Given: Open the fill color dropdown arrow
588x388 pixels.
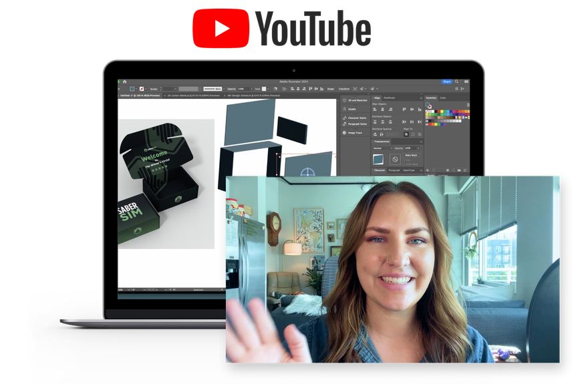Looking at the screenshot, I should pos(136,89).
